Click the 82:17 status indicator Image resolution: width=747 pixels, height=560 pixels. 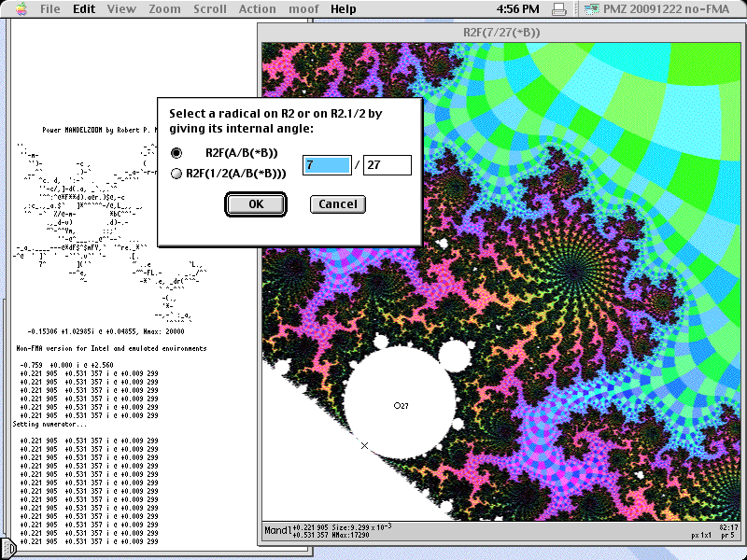tap(728, 527)
